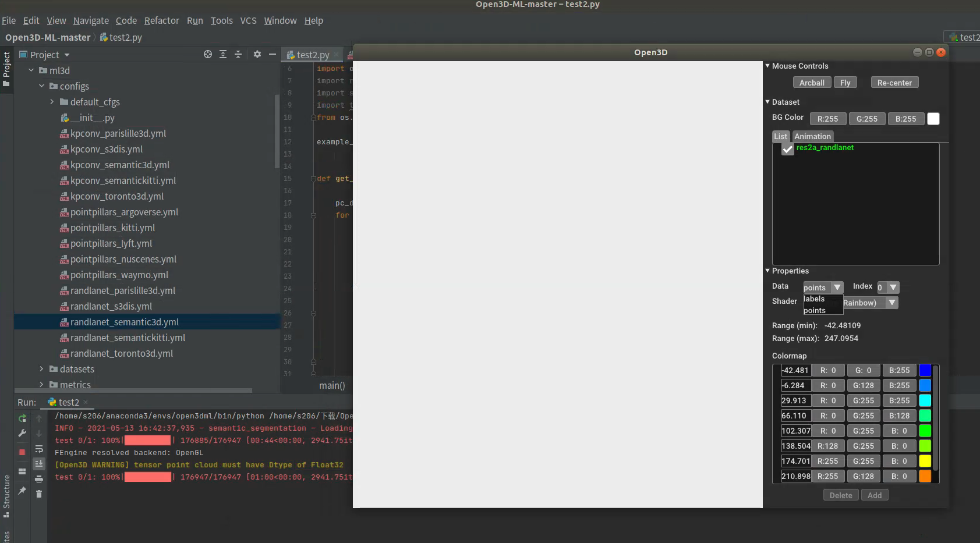The image size is (980, 543).
Task: Click yellow swatch for 174.701 row
Action: (925, 461)
